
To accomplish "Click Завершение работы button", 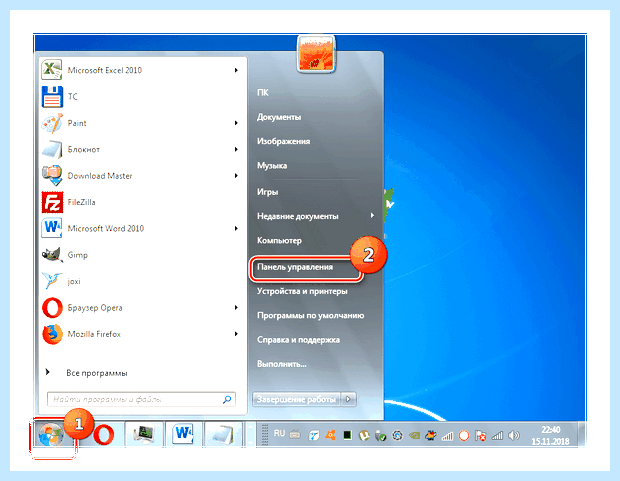I will 296,399.
